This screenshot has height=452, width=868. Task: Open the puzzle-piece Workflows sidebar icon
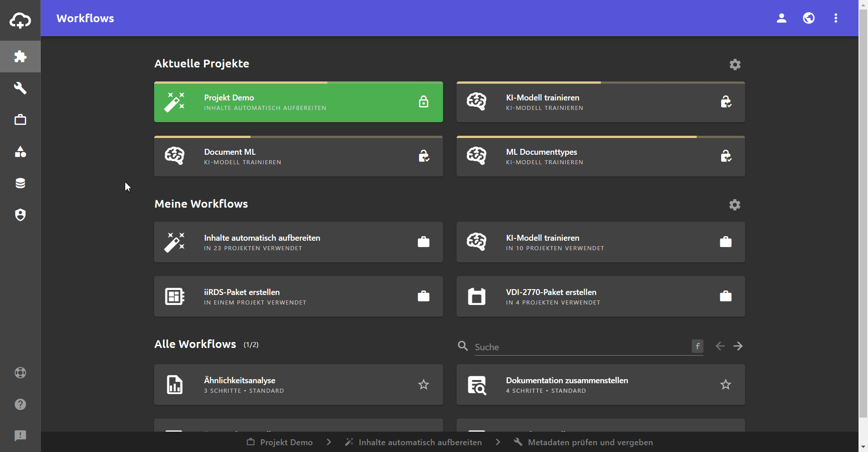(20, 57)
